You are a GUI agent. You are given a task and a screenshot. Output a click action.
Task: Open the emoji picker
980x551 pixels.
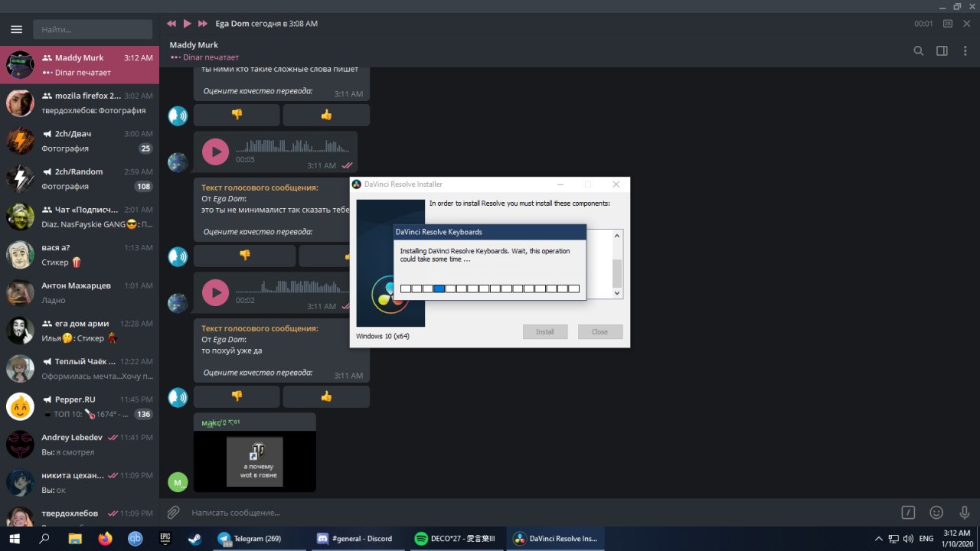tap(936, 513)
